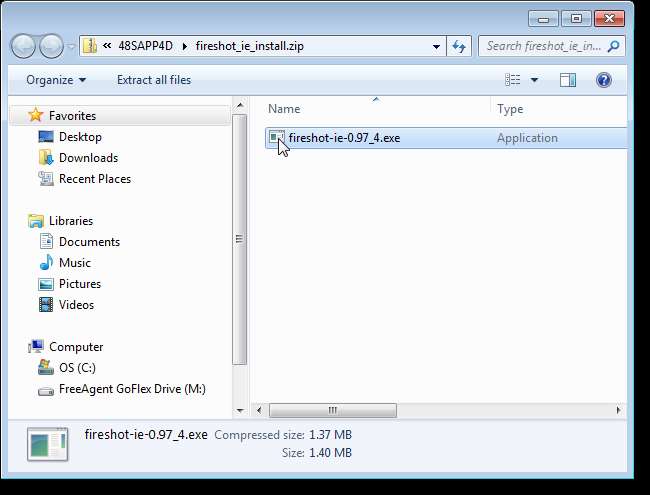Click the Documents library icon

[46, 241]
